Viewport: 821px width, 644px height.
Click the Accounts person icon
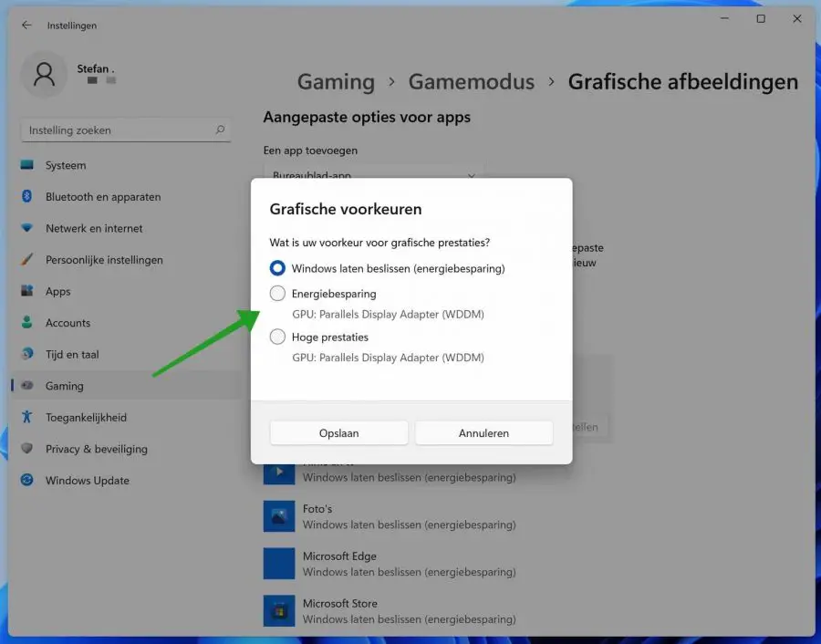26,322
